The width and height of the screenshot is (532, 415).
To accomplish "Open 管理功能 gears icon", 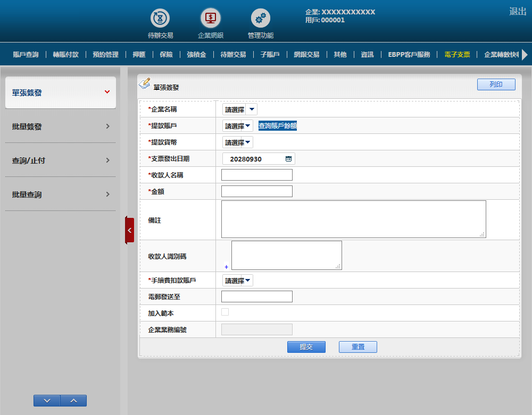I will (260, 19).
